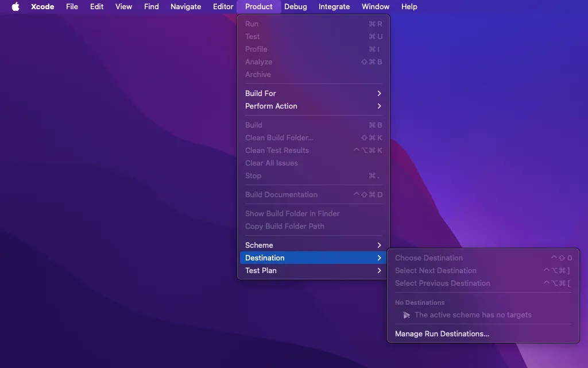Expand the Scheme submenu
This screenshot has width=588, height=368.
tap(313, 245)
